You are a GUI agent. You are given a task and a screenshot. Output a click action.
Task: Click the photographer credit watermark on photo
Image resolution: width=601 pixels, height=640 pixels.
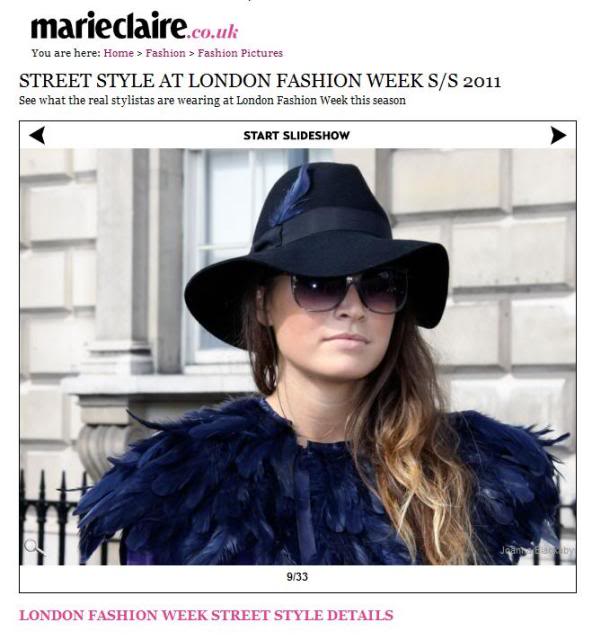point(536,550)
